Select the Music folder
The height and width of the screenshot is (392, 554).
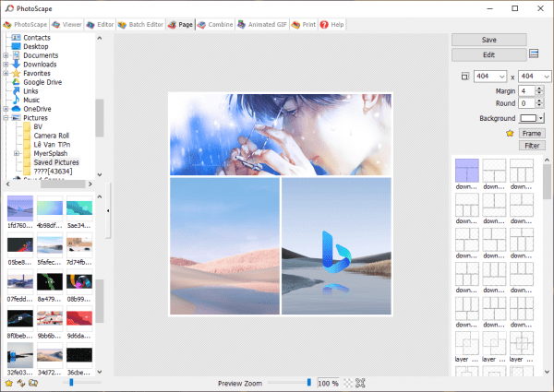tap(31, 100)
